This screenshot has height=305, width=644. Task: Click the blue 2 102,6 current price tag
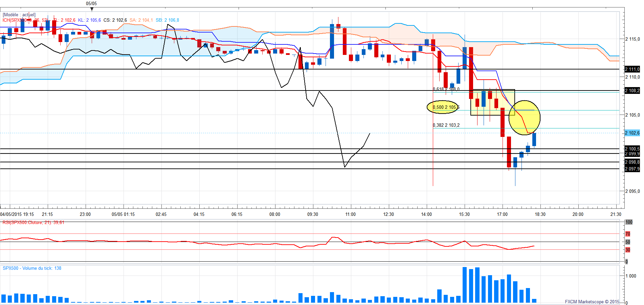click(632, 133)
